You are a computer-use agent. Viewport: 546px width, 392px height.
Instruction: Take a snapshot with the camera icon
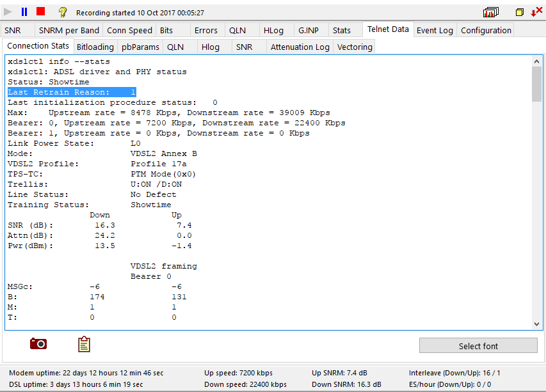coord(38,343)
